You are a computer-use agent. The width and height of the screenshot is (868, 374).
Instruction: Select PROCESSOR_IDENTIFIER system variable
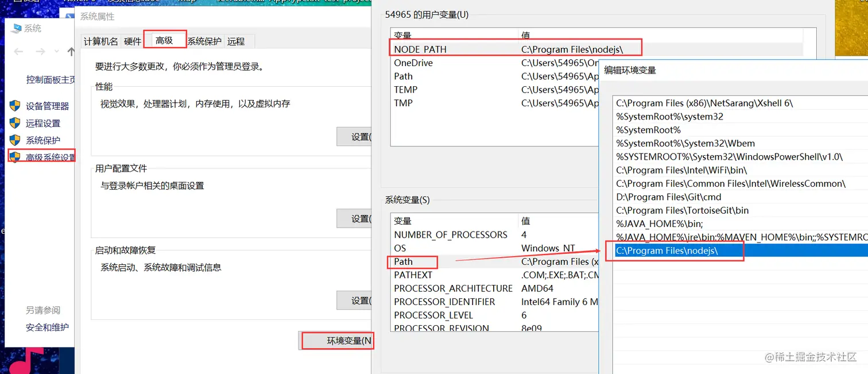tap(494, 302)
